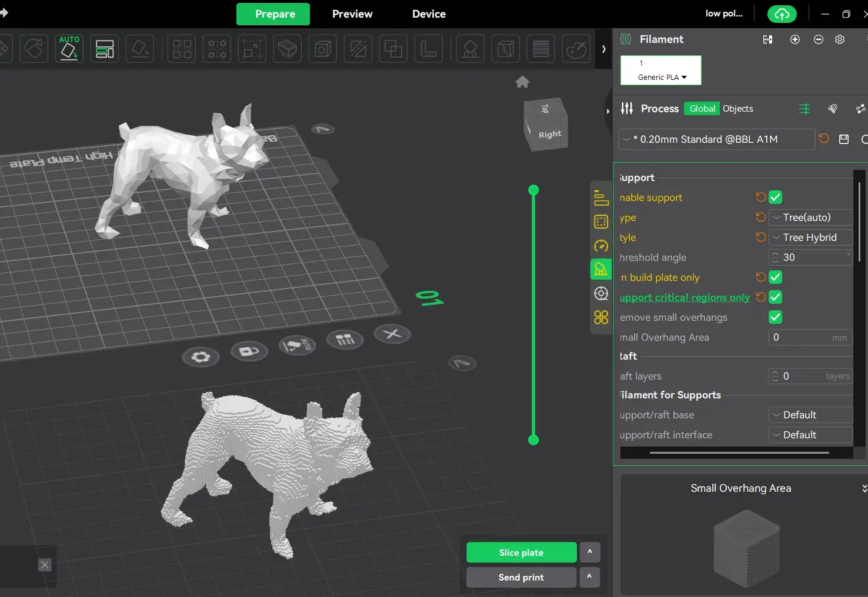
Task: Open the support Type dropdown Tree(auto)
Action: pyautogui.click(x=810, y=217)
